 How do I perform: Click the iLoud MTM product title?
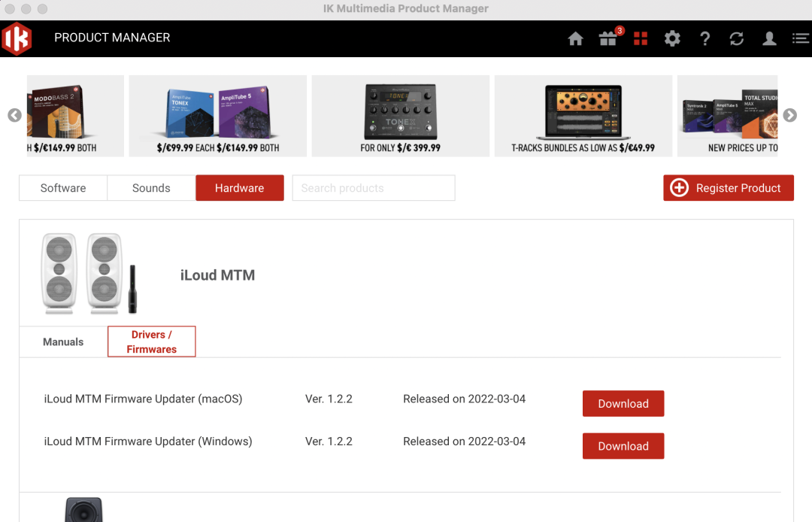point(217,275)
